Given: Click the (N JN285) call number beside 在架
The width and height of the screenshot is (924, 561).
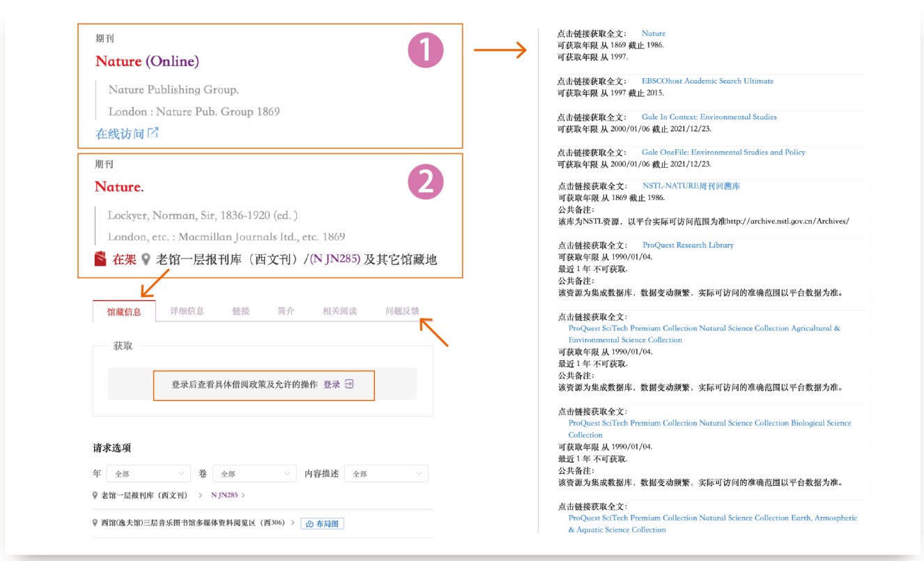Looking at the screenshot, I should (x=335, y=259).
